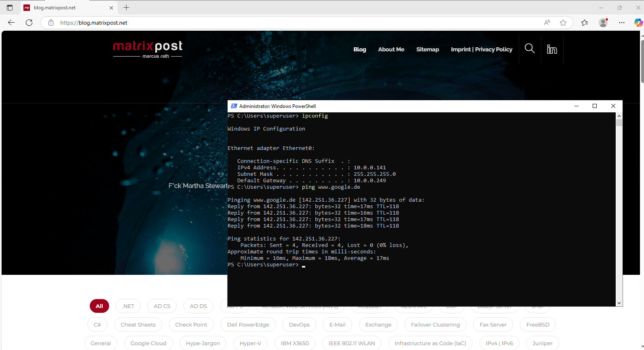Image resolution: width=644 pixels, height=350 pixels.
Task: Open Imprint | Privacy Policy page
Action: [x=481, y=49]
